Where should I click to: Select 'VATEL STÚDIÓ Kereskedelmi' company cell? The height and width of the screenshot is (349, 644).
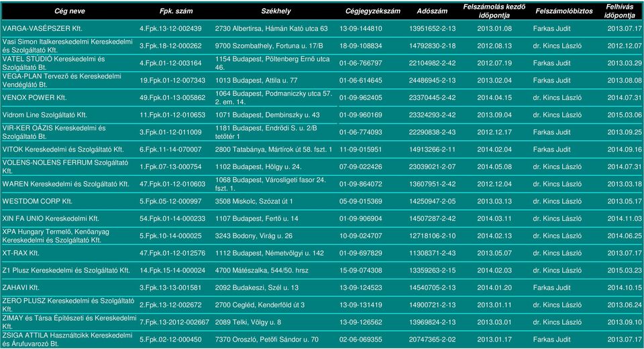[x=54, y=63]
